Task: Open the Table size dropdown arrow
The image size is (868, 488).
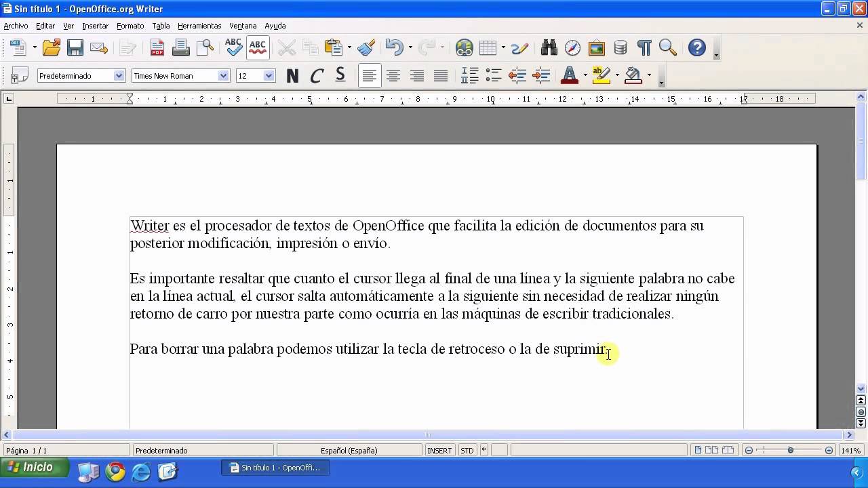Action: (503, 47)
